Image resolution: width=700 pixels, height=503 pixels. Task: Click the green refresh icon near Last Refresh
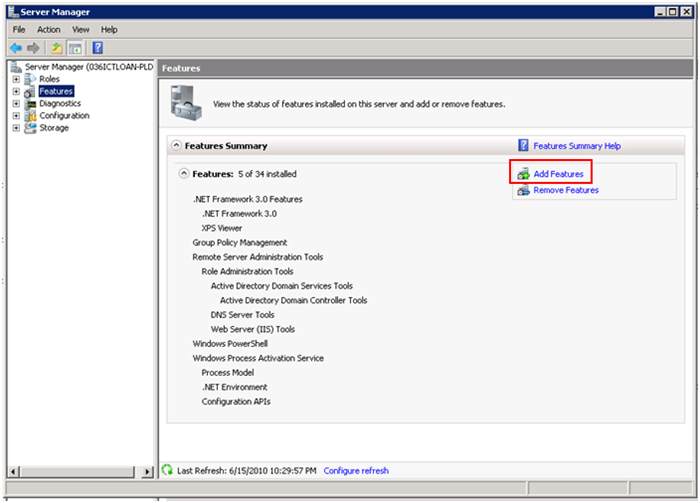[167, 470]
